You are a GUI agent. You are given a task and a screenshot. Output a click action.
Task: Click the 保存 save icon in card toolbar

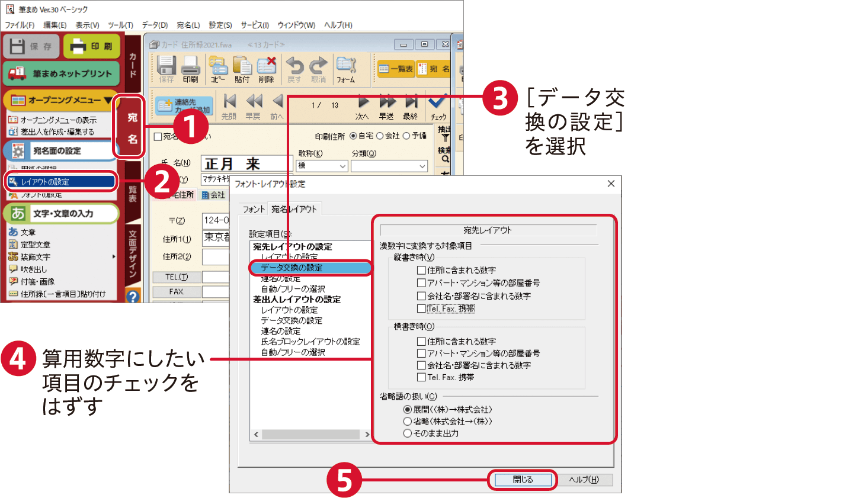pos(166,69)
